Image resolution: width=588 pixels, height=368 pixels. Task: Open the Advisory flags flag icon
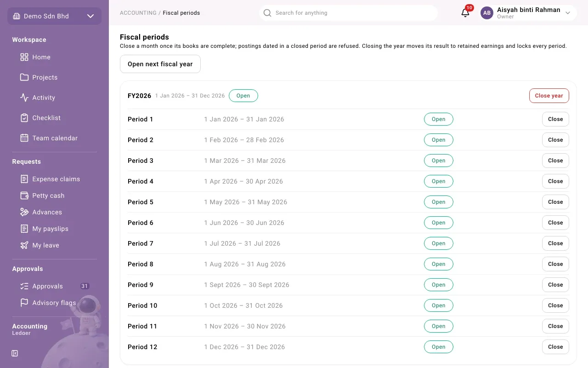[24, 303]
